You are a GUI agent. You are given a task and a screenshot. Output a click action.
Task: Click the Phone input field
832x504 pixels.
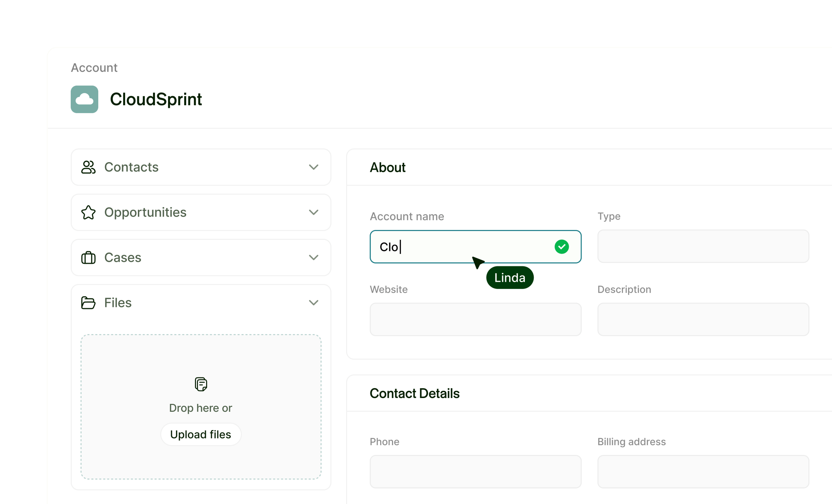[475, 471]
